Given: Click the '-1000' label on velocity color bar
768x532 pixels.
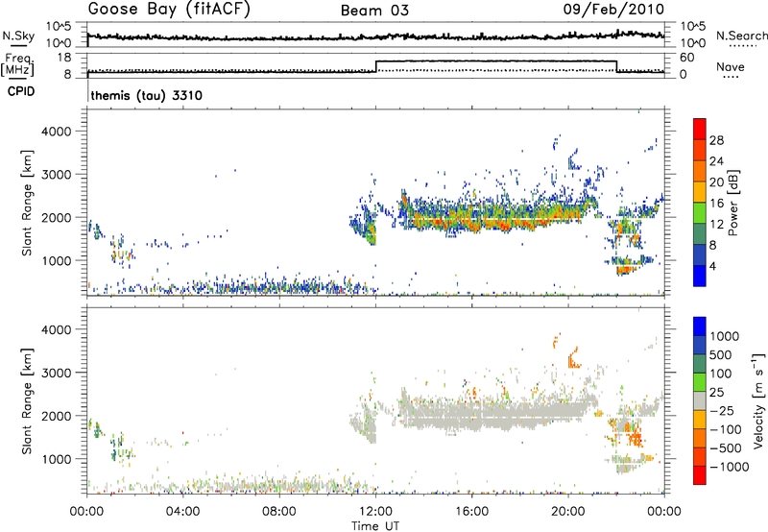Looking at the screenshot, I should (x=729, y=467).
